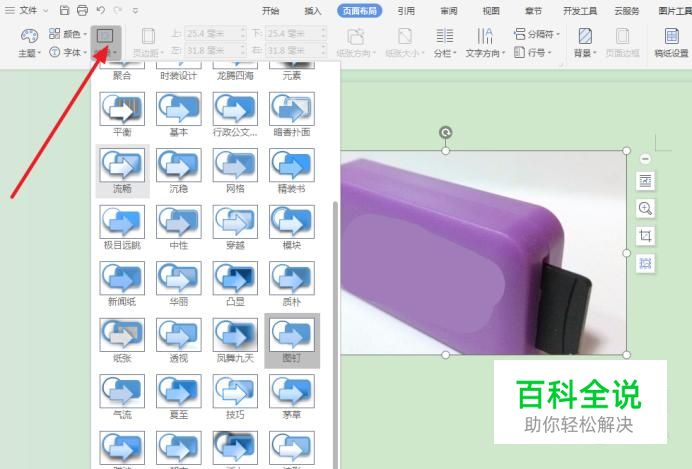Open the 分隔符 breaks dropdown
This screenshot has width=692, height=469.
537,34
